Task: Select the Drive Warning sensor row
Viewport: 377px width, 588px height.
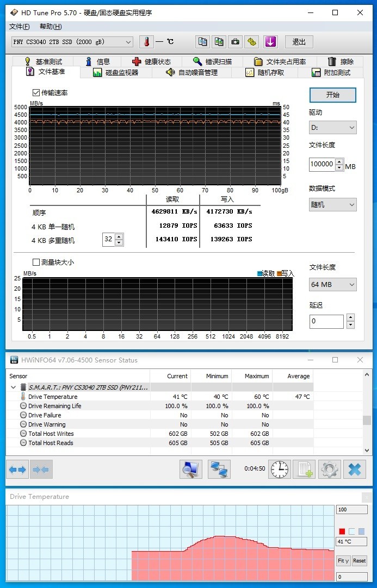Action: [159, 424]
